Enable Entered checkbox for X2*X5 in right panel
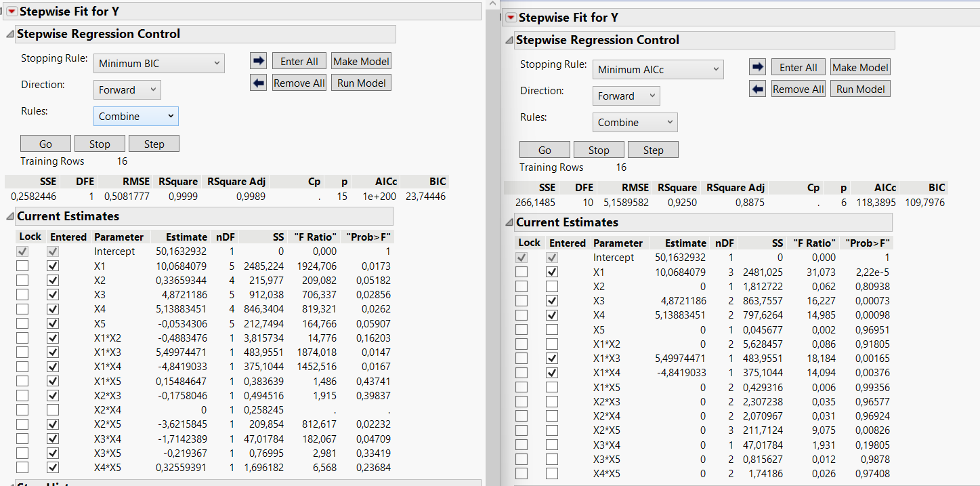This screenshot has height=486, width=980. 552,430
